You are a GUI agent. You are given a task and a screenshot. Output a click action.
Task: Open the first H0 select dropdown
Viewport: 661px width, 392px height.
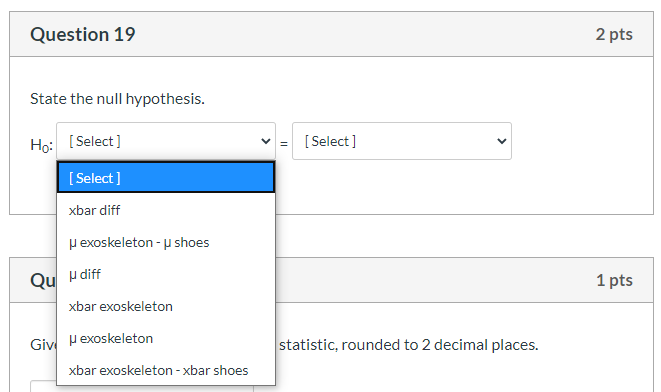tap(166, 141)
